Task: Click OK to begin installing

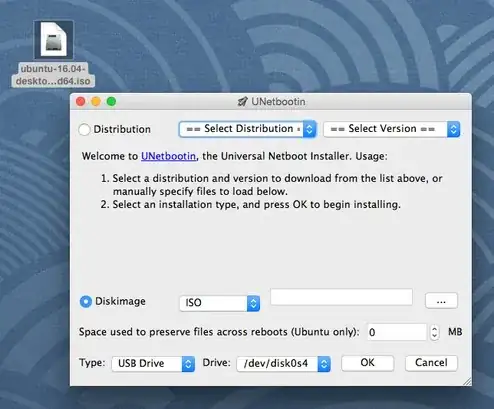Action: pyautogui.click(x=368, y=363)
